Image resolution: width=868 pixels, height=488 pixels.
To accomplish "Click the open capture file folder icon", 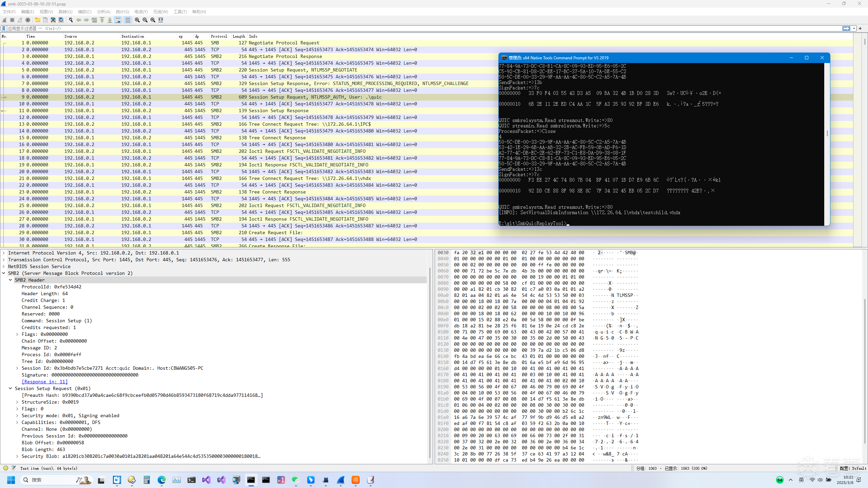I will pos(37,20).
